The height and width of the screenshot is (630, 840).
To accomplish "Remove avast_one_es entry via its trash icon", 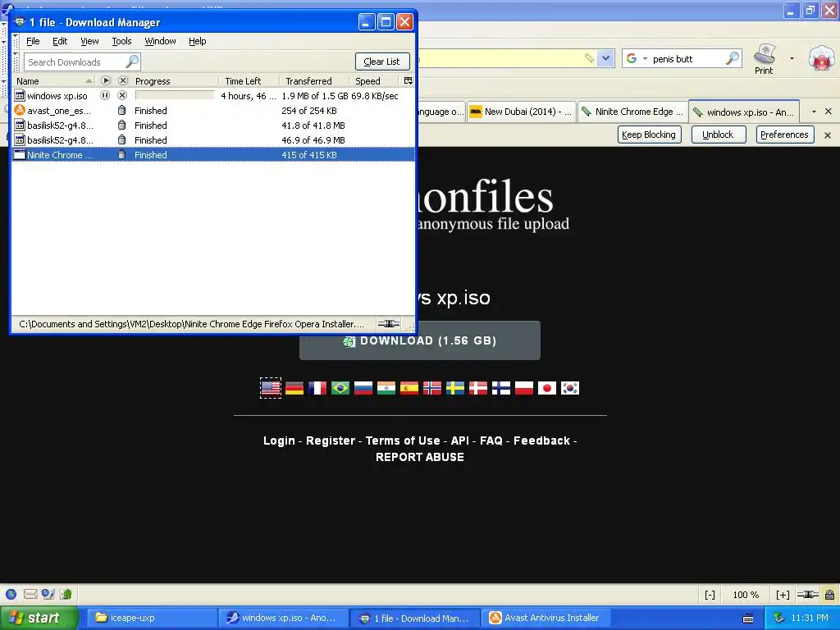I will pos(122,111).
